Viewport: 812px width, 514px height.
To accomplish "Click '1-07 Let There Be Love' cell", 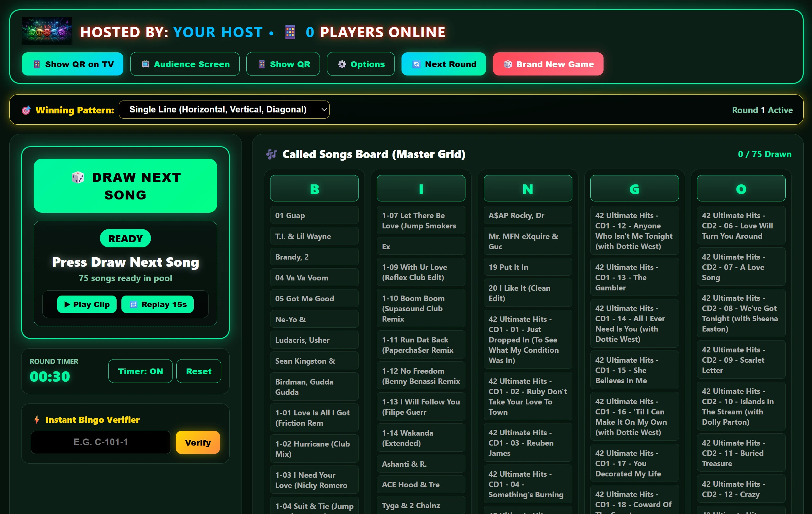I will 421,221.
